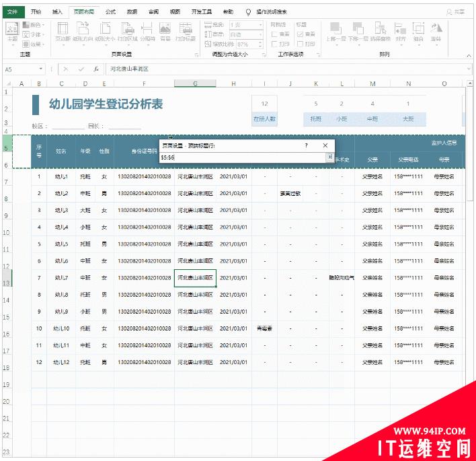Enable gridlines Print (打印) checkbox
Viewport: 476px width, 461px height.
[274, 44]
